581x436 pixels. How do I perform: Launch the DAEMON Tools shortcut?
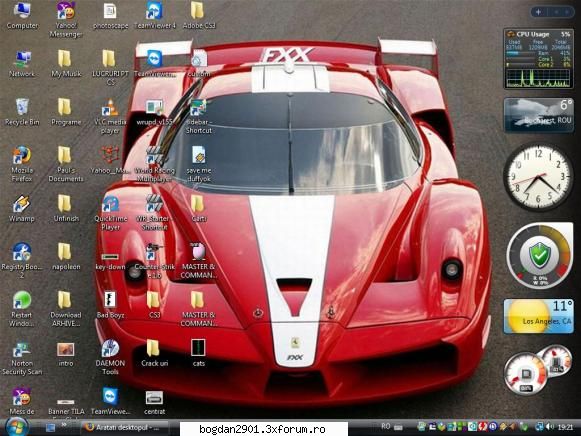(x=110, y=358)
